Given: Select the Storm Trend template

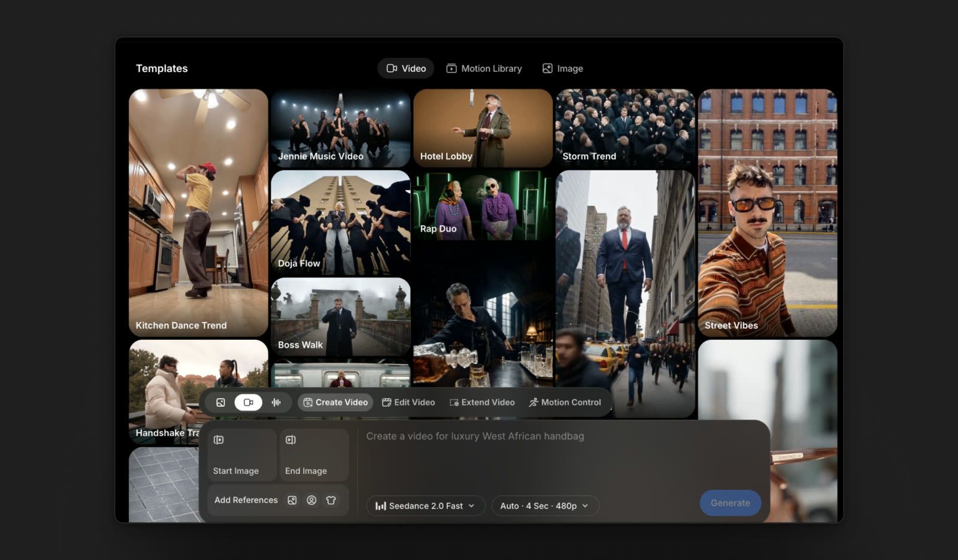Looking at the screenshot, I should pos(625,128).
